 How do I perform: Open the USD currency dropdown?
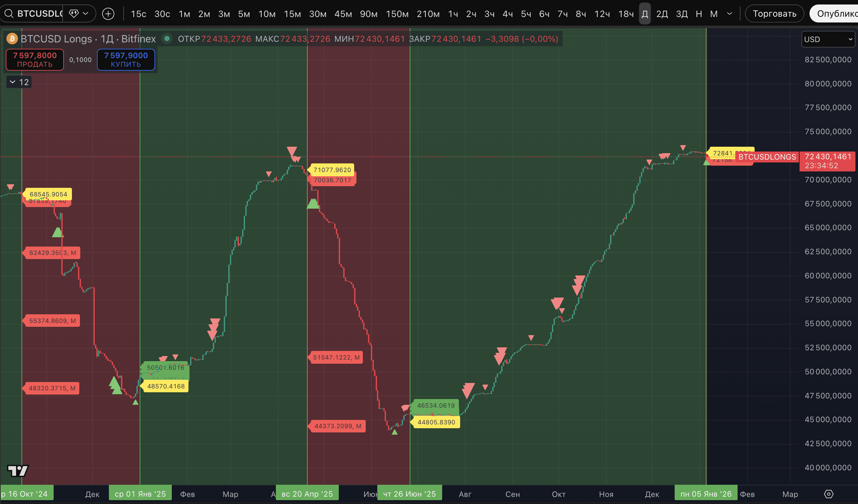828,39
